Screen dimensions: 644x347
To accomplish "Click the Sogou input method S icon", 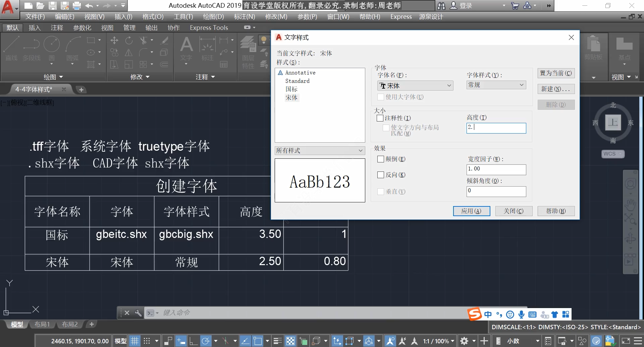I will tap(475, 314).
